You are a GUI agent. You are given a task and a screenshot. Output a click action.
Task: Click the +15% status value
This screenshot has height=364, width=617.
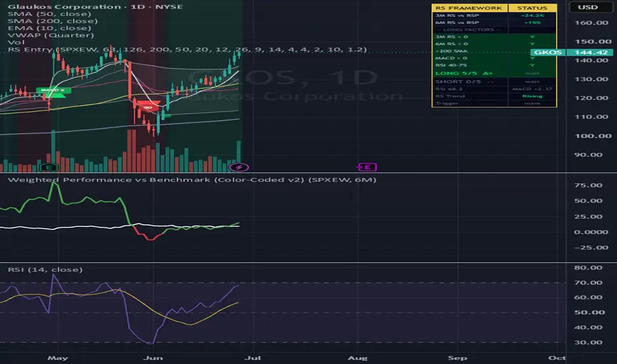coord(532,23)
